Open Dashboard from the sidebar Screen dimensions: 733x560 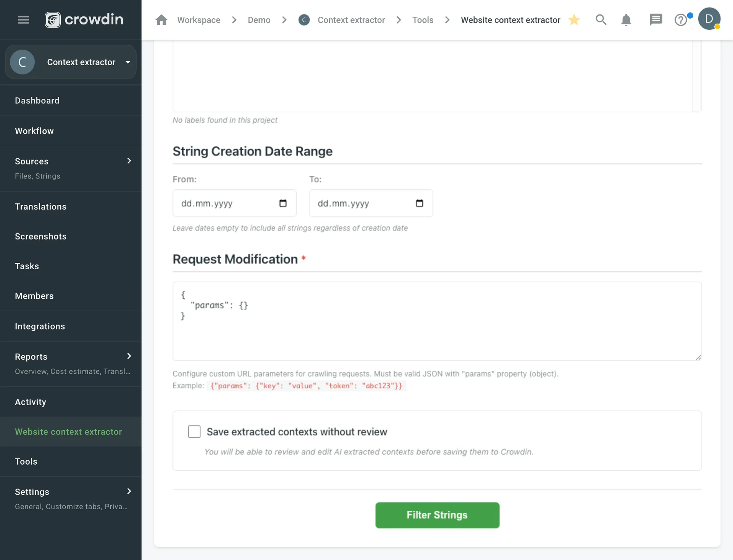point(37,100)
